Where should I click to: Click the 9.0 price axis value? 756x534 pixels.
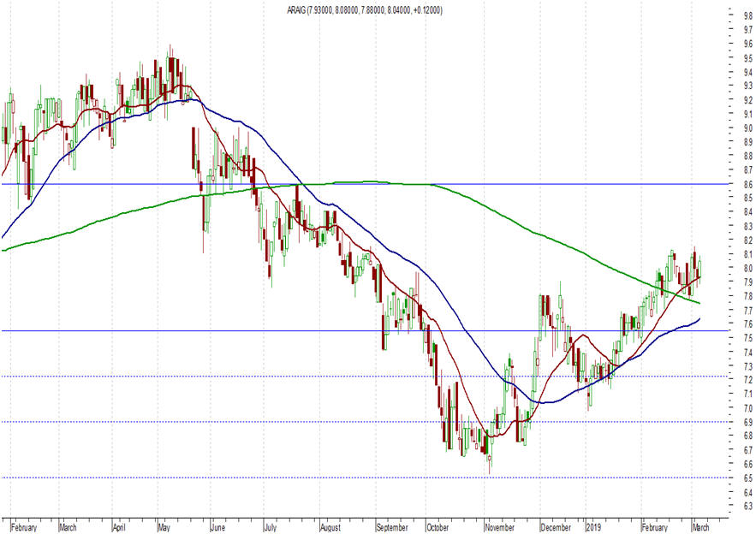click(x=747, y=128)
